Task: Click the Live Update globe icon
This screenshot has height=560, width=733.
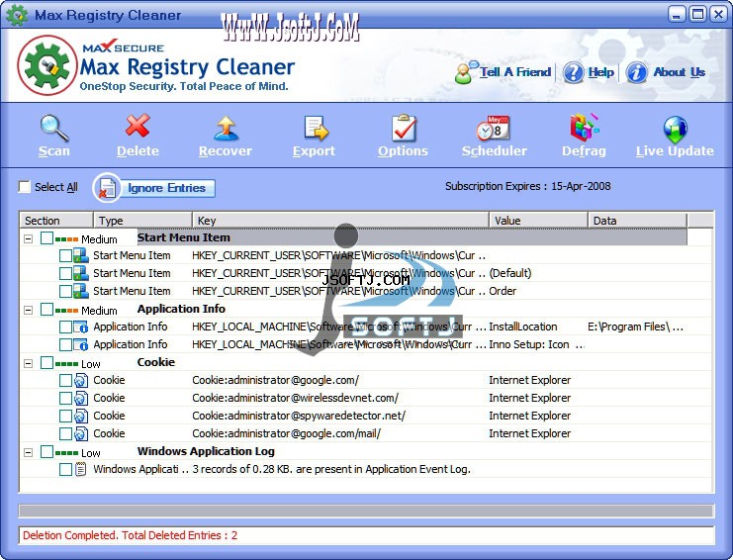Action: [675, 130]
